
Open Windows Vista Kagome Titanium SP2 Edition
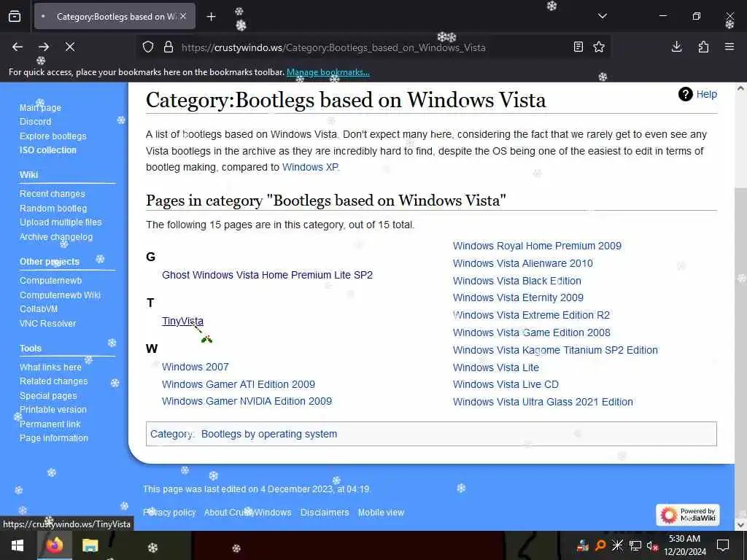click(x=555, y=351)
